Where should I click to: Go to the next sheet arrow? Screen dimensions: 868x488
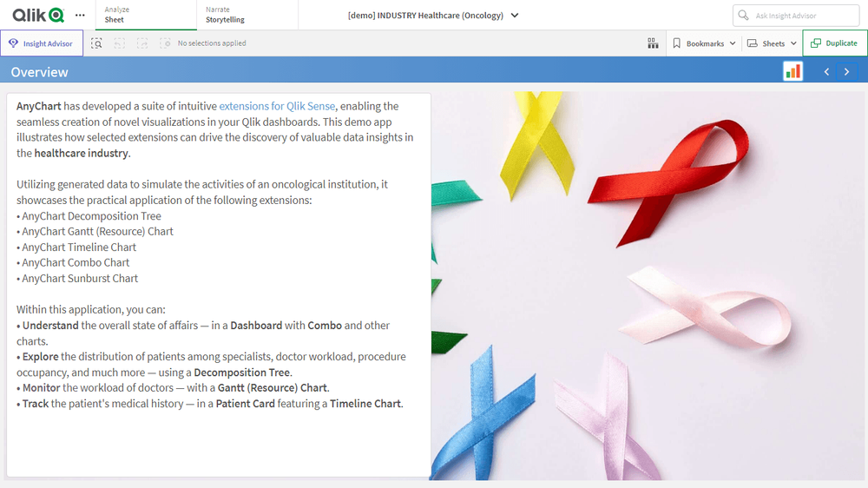pos(847,72)
